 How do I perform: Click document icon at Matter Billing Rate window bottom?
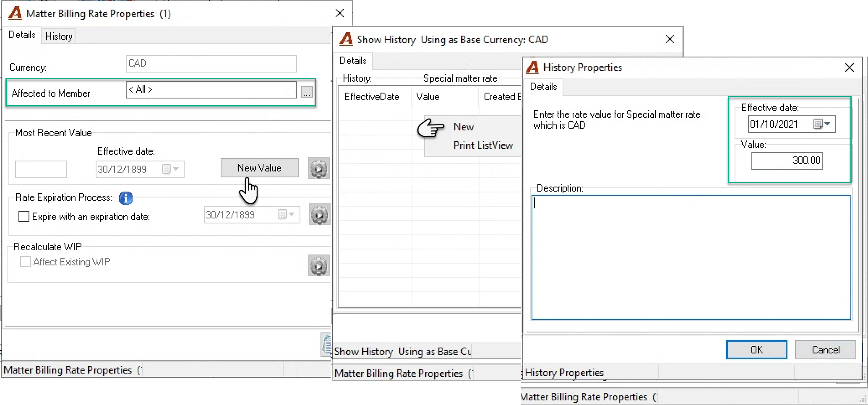pos(326,345)
